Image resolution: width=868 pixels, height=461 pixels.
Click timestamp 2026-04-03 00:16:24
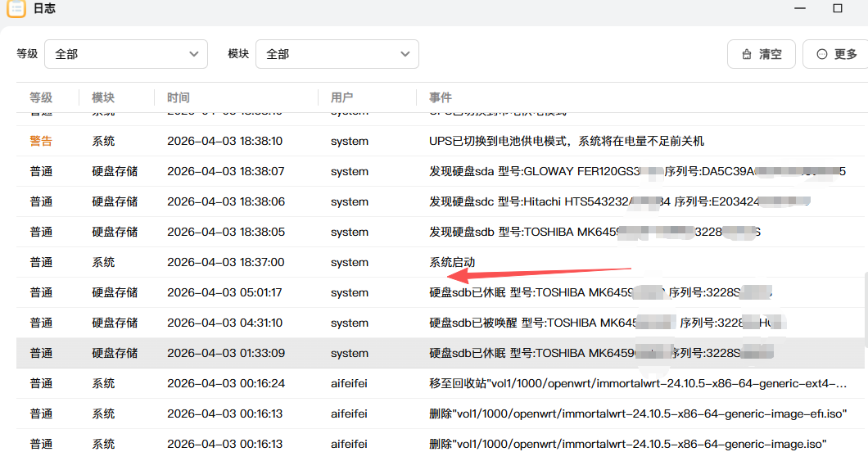pyautogui.click(x=226, y=383)
